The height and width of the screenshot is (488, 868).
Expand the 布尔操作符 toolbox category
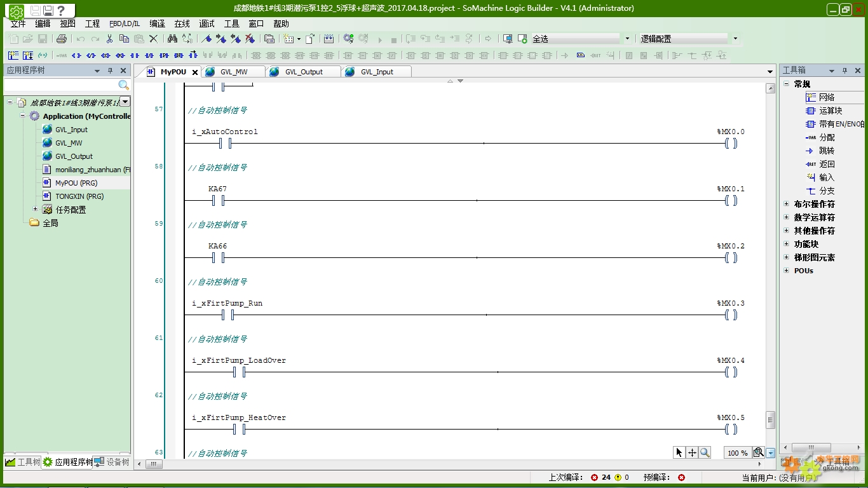click(787, 204)
